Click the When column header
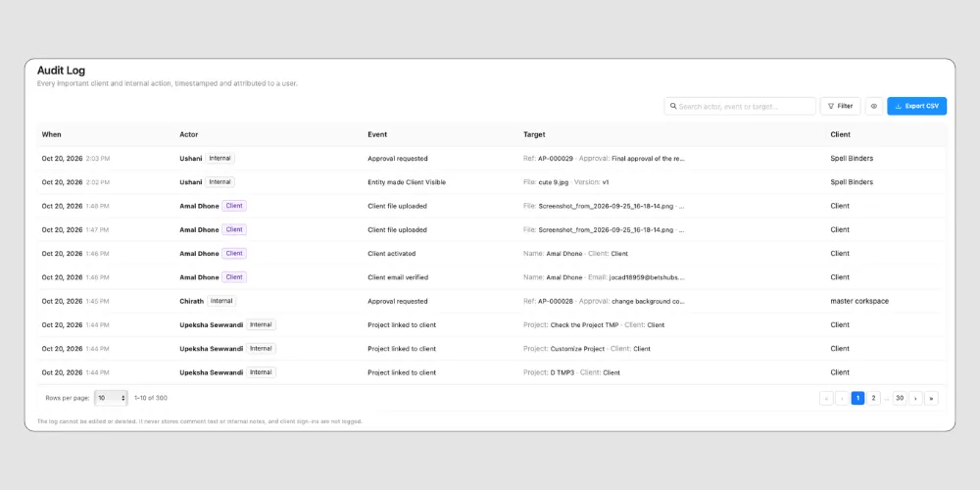Image resolution: width=980 pixels, height=490 pixels. click(51, 134)
